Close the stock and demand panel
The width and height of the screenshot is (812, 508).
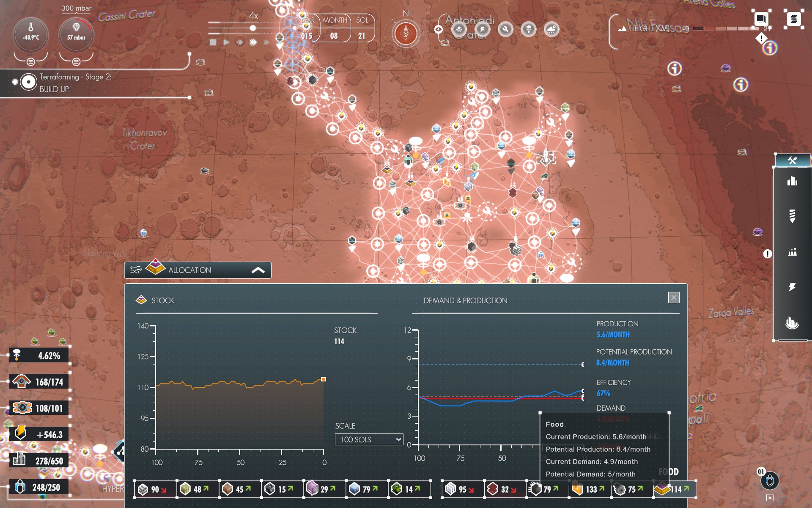[x=674, y=298]
